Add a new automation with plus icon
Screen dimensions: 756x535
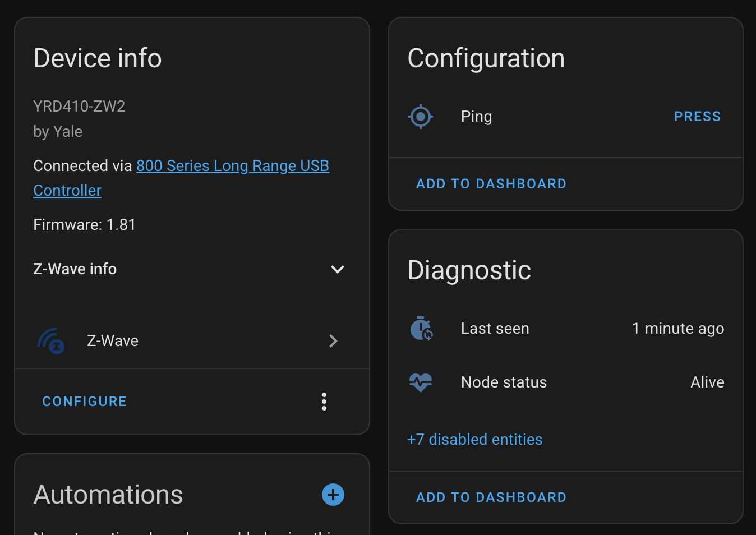click(333, 495)
